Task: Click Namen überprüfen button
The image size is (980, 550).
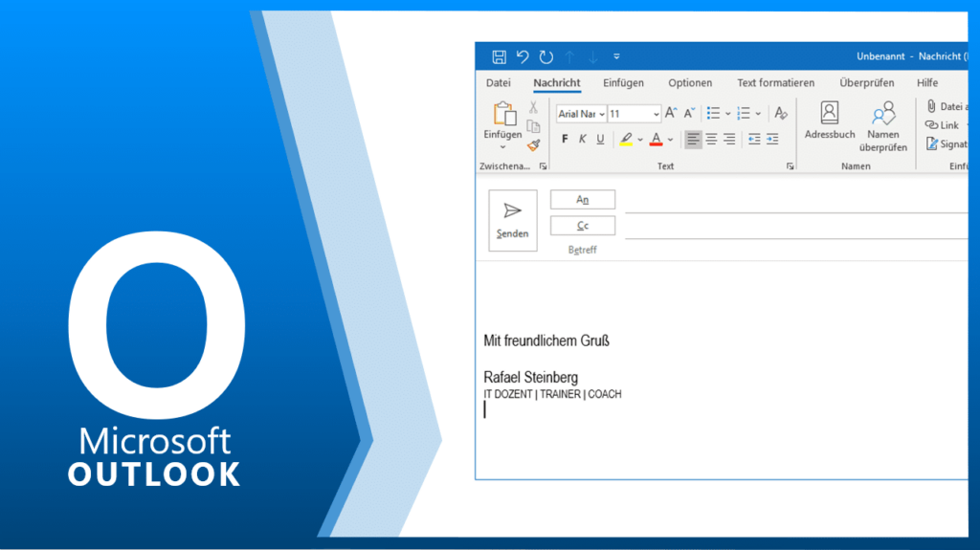Action: 883,127
